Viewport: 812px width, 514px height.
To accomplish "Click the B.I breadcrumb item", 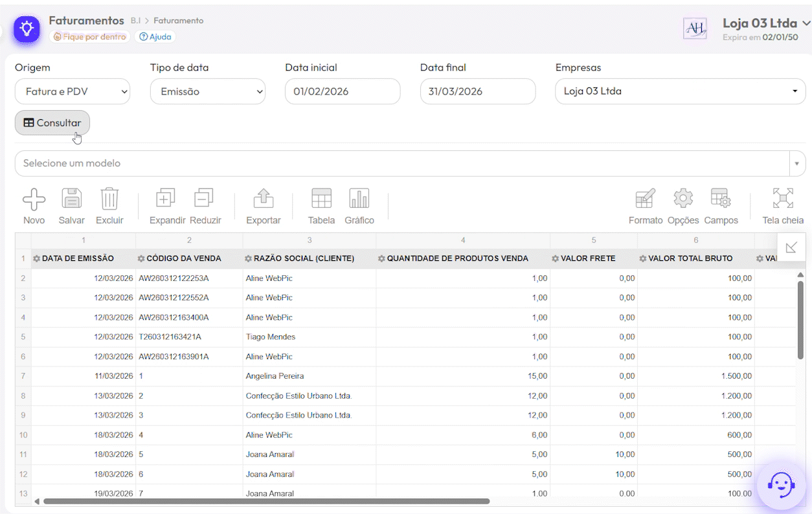I will [x=135, y=21].
